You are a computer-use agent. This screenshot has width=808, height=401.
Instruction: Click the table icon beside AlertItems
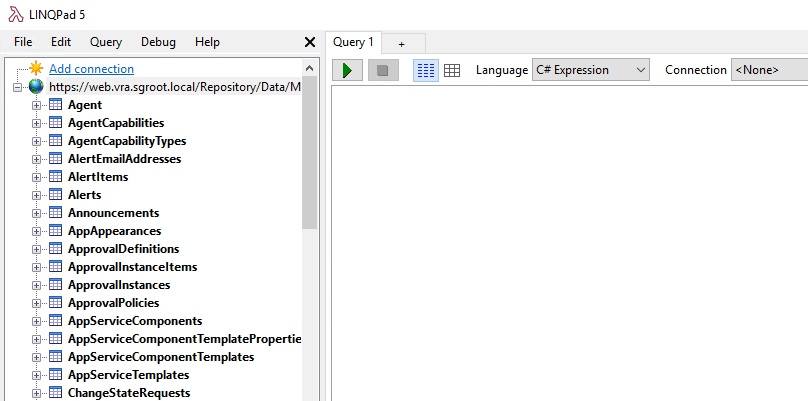[x=55, y=177]
